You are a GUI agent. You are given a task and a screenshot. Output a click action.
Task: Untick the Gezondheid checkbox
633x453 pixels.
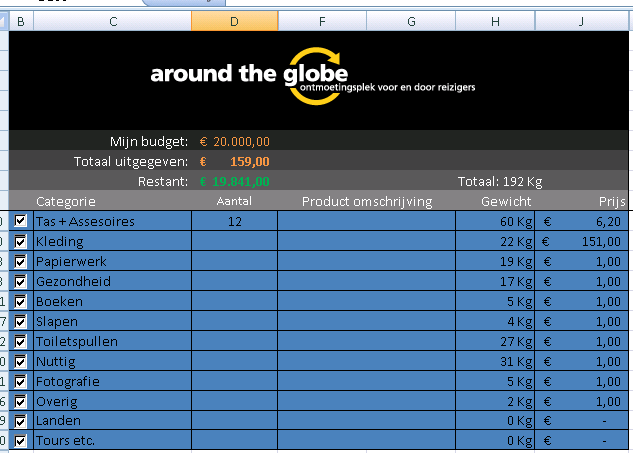coord(20,281)
